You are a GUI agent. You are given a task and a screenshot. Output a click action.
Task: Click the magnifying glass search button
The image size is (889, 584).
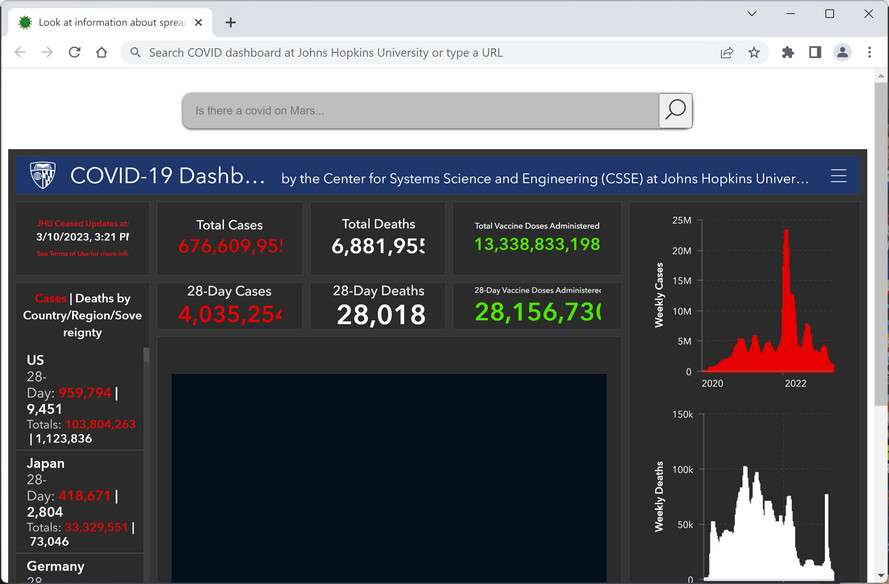tap(675, 110)
